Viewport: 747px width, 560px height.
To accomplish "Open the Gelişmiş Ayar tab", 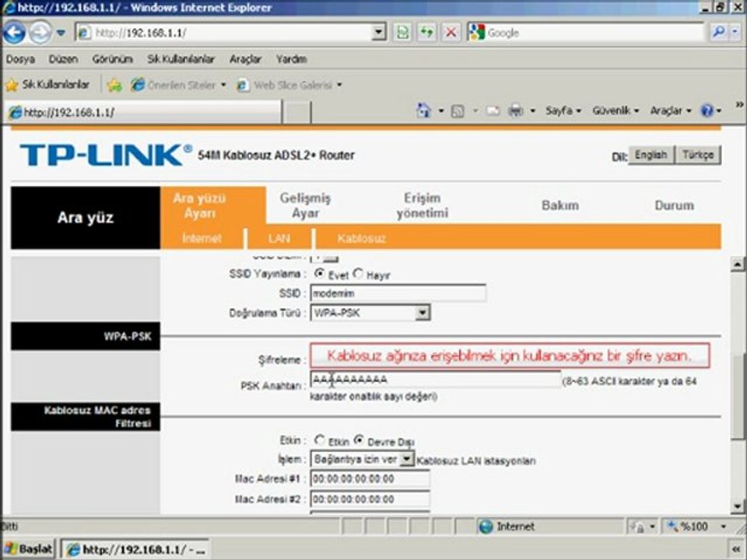I will [305, 205].
